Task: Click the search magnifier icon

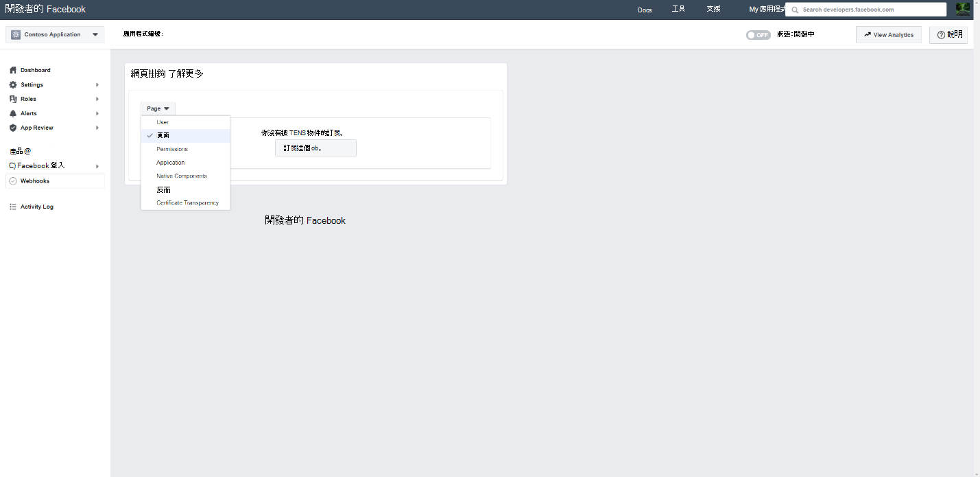Action: pyautogui.click(x=796, y=10)
